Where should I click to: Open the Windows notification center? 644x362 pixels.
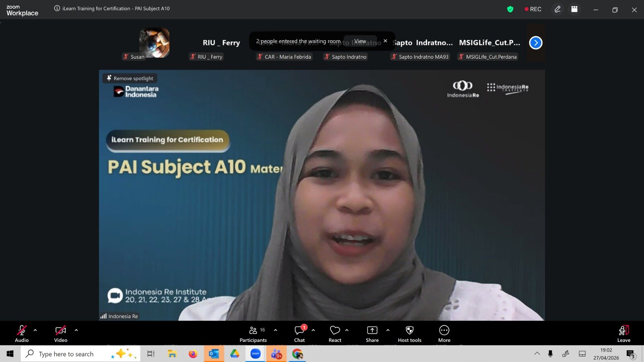(631, 354)
